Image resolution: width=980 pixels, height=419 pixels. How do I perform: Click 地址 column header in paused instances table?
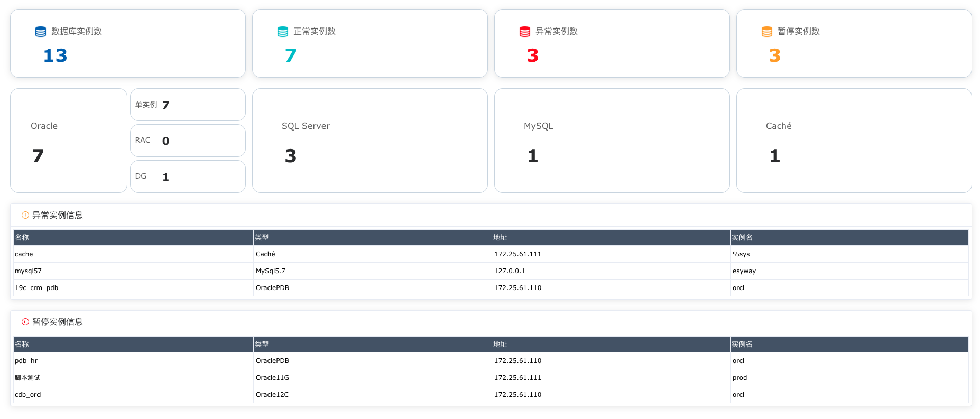click(611, 344)
